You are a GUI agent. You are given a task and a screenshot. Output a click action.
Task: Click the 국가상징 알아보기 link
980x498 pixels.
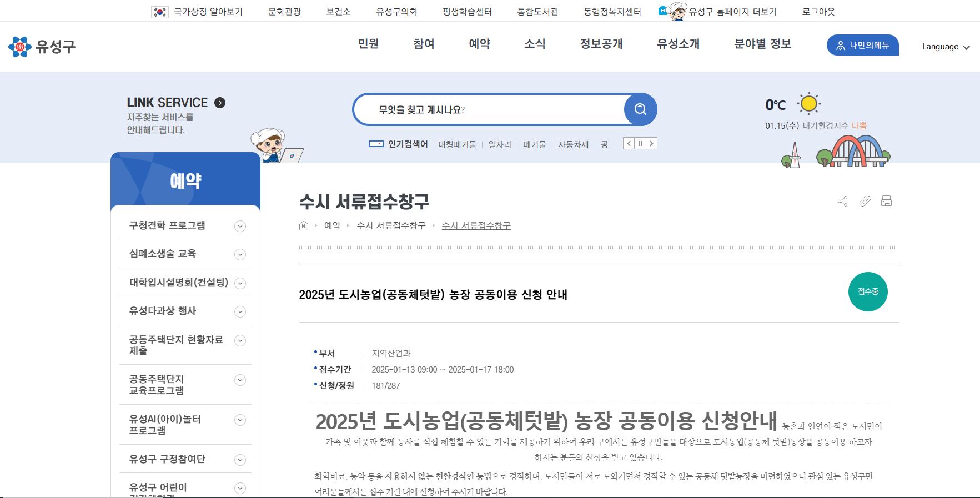(208, 12)
